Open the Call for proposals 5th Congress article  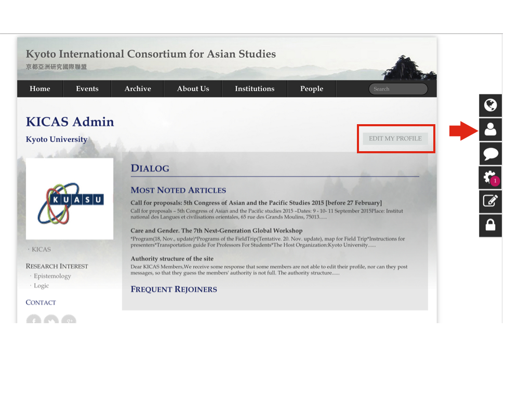(x=256, y=203)
